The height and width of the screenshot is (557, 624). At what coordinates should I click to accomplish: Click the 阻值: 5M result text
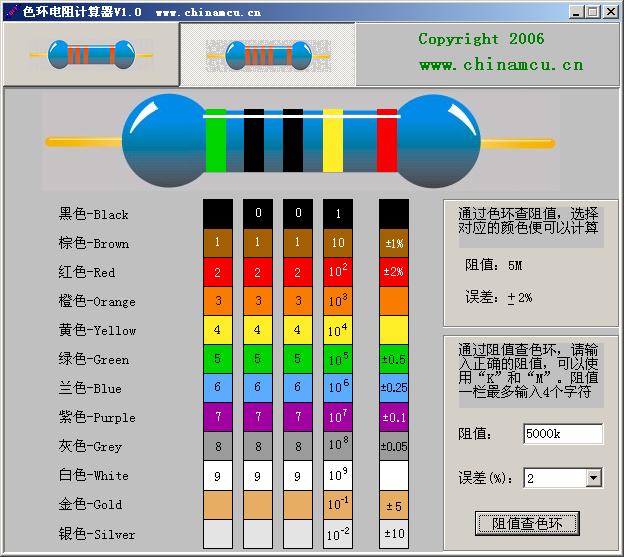[493, 265]
